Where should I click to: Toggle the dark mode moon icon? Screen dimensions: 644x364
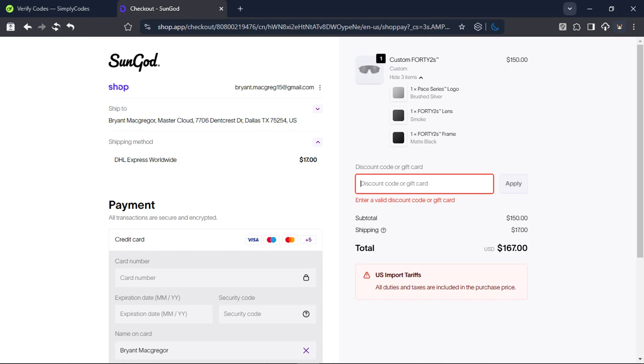point(495,27)
